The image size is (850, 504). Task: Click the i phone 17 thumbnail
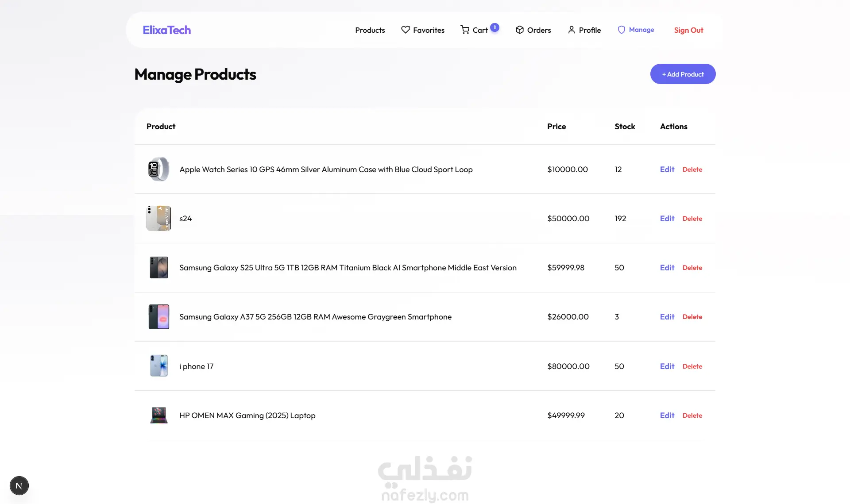pyautogui.click(x=159, y=366)
